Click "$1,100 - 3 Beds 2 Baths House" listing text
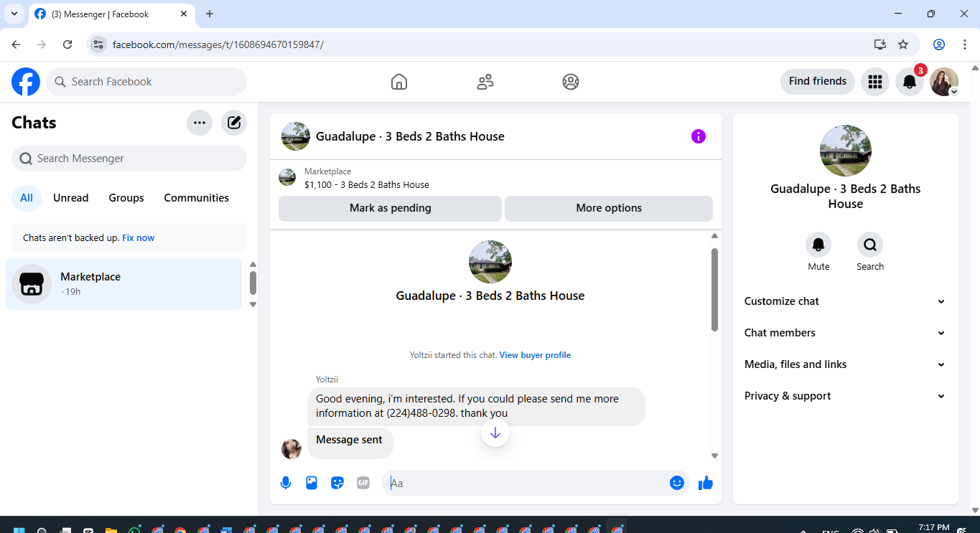This screenshot has height=533, width=980. [x=367, y=184]
